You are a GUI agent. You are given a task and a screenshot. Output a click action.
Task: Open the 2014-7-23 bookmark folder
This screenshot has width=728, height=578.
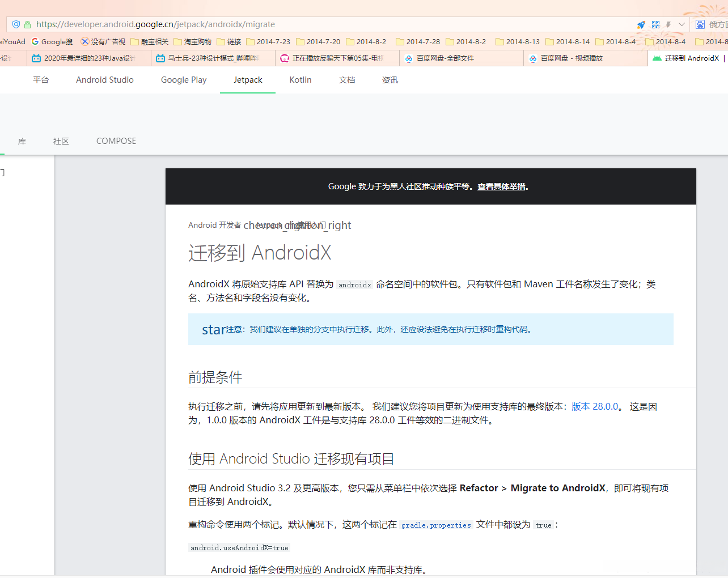[268, 41]
